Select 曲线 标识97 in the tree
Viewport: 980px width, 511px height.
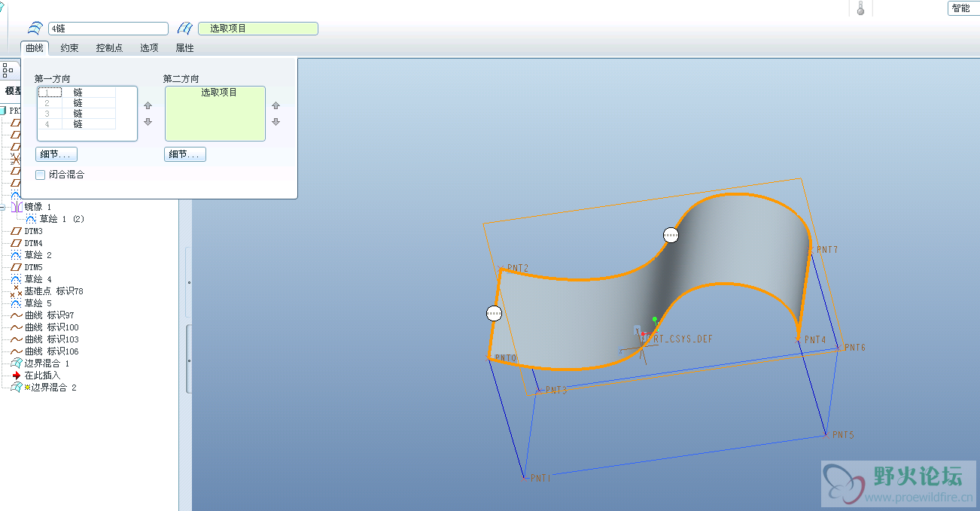click(x=49, y=315)
